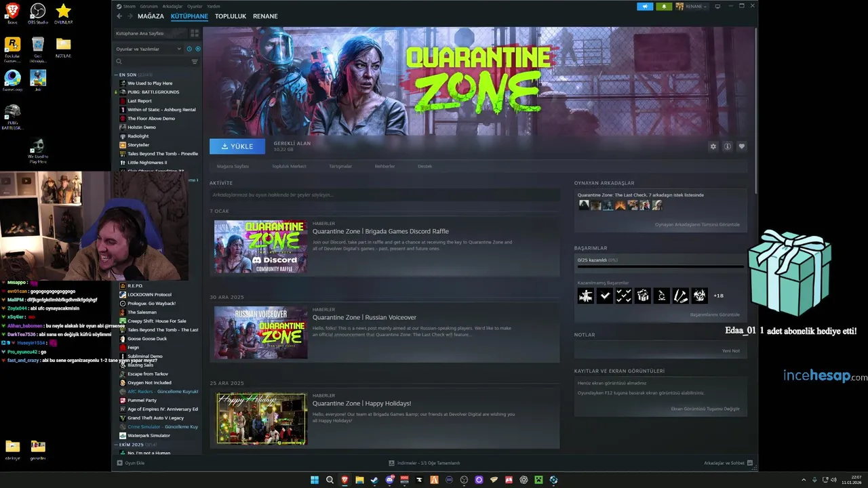This screenshot has height=488, width=868.
Task: Open the Mağaza Sayfası game link
Action: coord(233,166)
